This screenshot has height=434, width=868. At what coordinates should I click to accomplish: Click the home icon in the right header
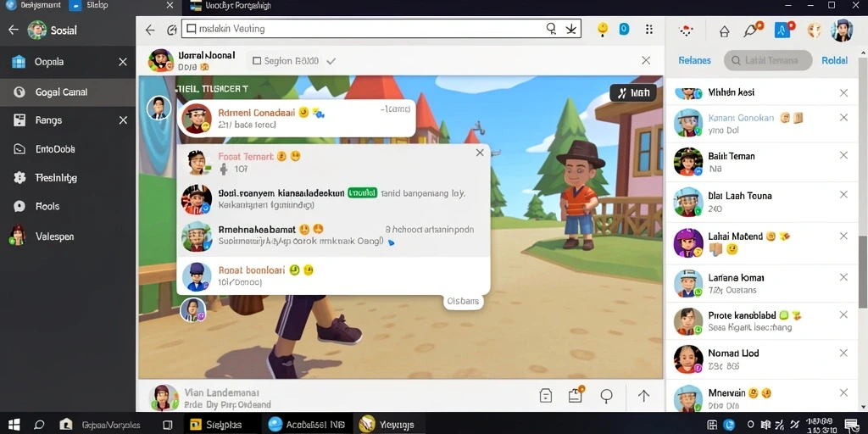pos(724,31)
